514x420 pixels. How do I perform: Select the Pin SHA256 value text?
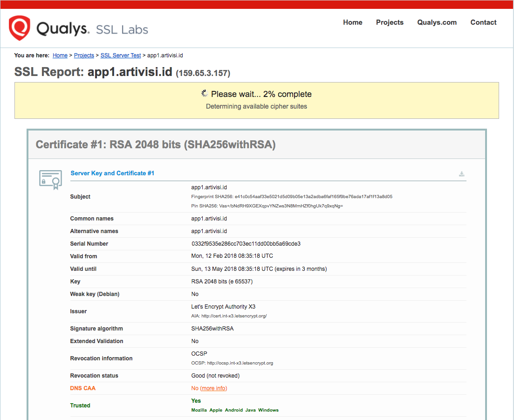pos(281,206)
